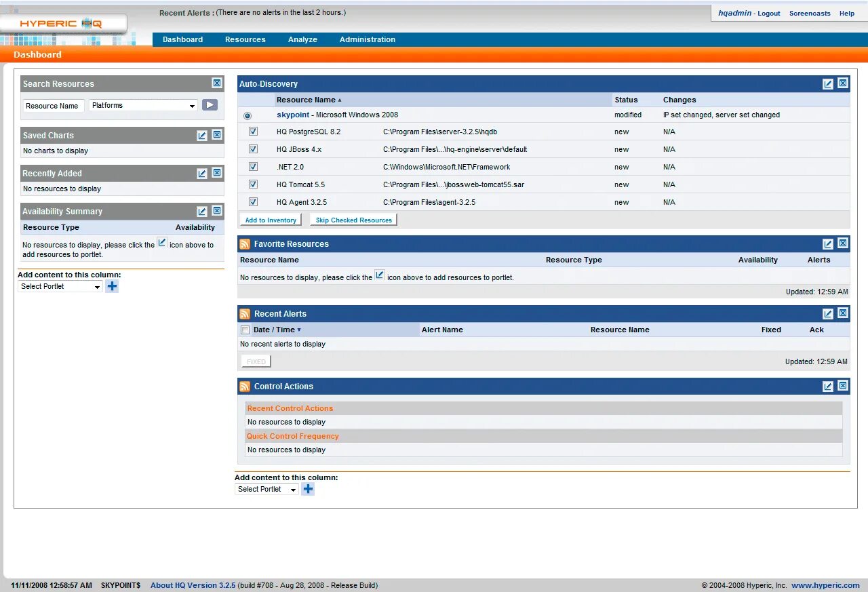868x592 pixels.
Task: Click the Alert Name column header
Action: pos(442,330)
